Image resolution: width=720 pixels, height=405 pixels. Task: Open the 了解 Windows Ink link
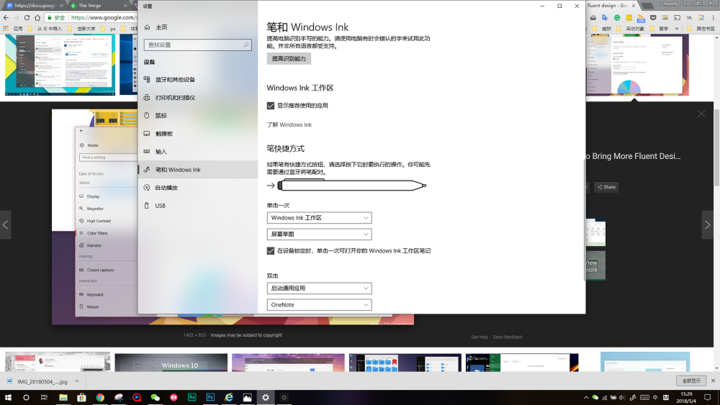[x=289, y=125]
